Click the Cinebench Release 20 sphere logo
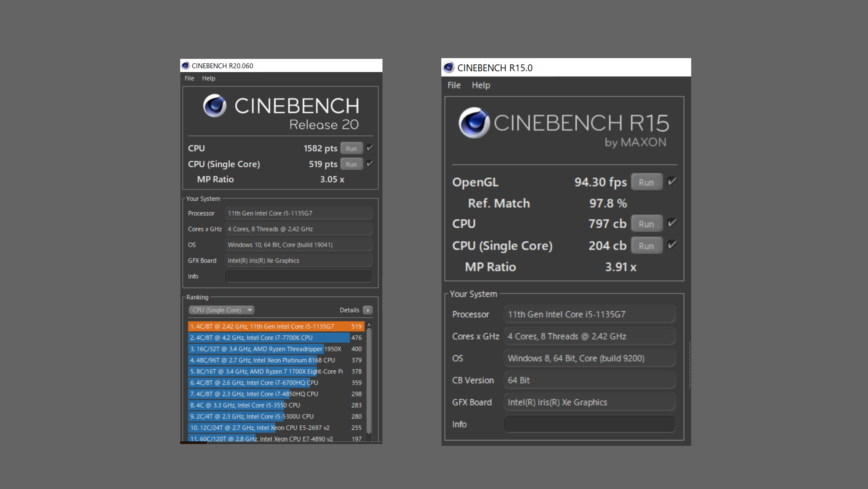Screen dimensions: 868x489 pos(215,106)
